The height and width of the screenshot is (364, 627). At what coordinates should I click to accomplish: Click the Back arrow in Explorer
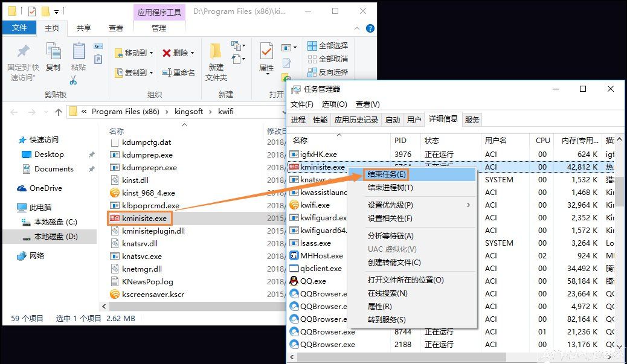pyautogui.click(x=14, y=112)
